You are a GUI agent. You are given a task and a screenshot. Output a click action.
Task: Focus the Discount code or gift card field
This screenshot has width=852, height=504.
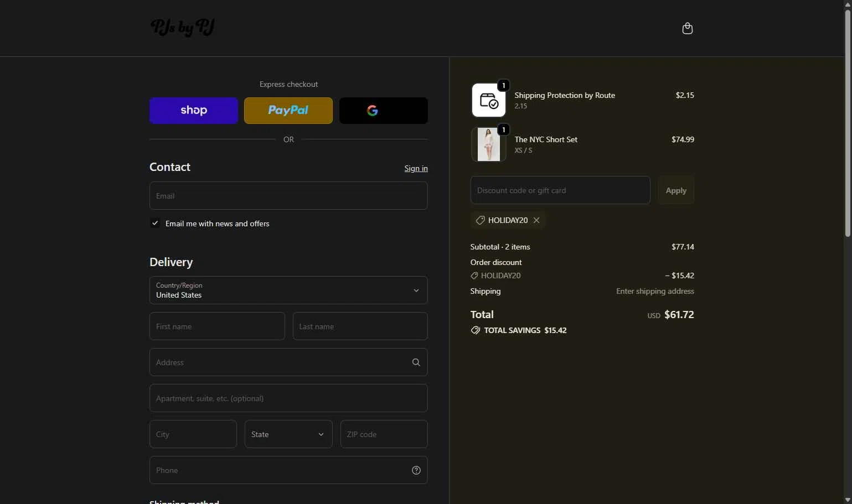tap(560, 190)
